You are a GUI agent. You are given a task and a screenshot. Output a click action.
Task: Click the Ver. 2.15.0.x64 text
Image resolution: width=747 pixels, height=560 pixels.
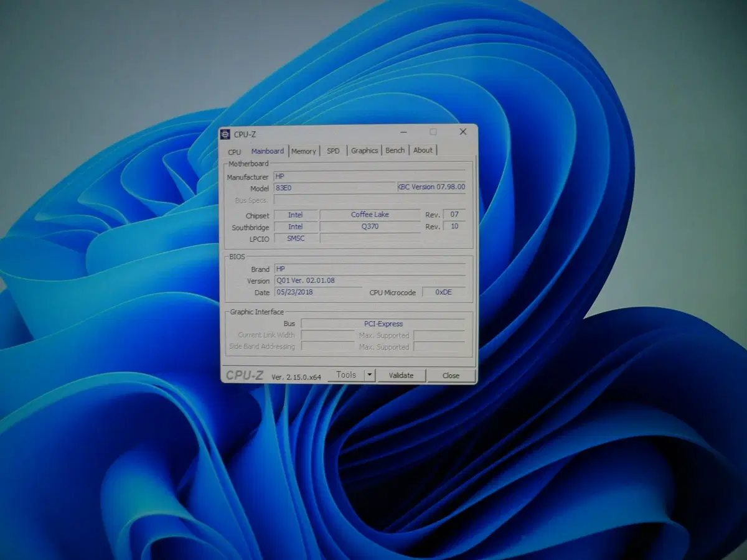pyautogui.click(x=296, y=376)
